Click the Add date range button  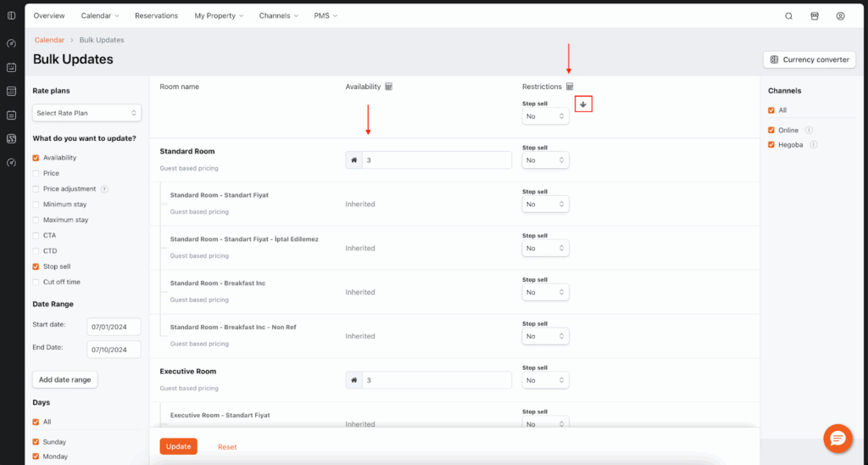65,379
